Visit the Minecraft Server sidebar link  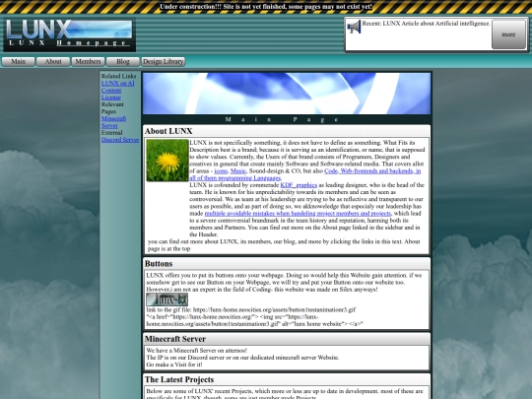pyautogui.click(x=113, y=122)
